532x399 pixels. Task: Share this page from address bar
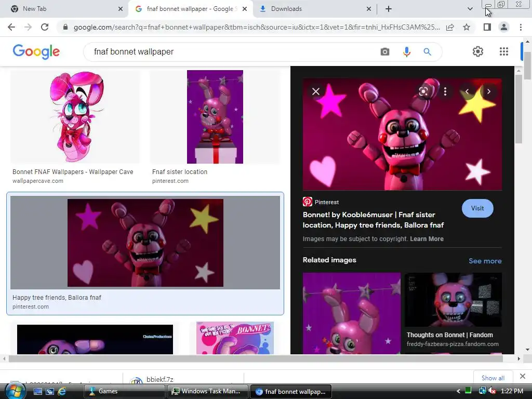click(x=450, y=27)
